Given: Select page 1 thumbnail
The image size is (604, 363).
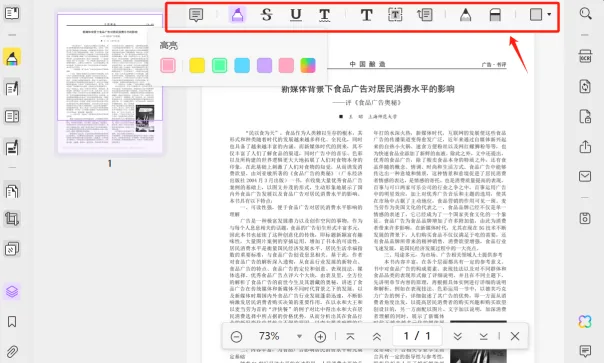Looking at the screenshot, I should tap(110, 84).
